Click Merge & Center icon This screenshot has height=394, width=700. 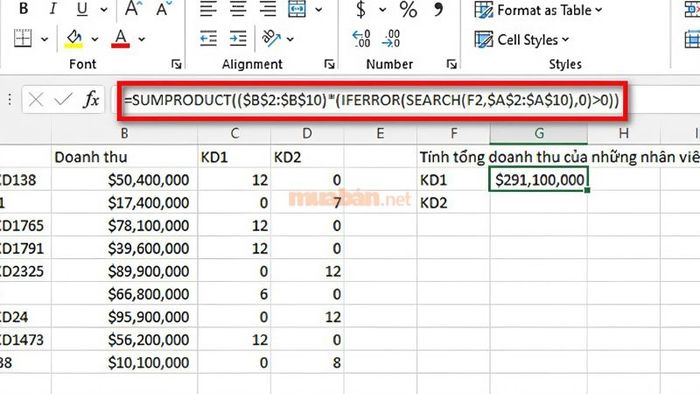click(297, 9)
